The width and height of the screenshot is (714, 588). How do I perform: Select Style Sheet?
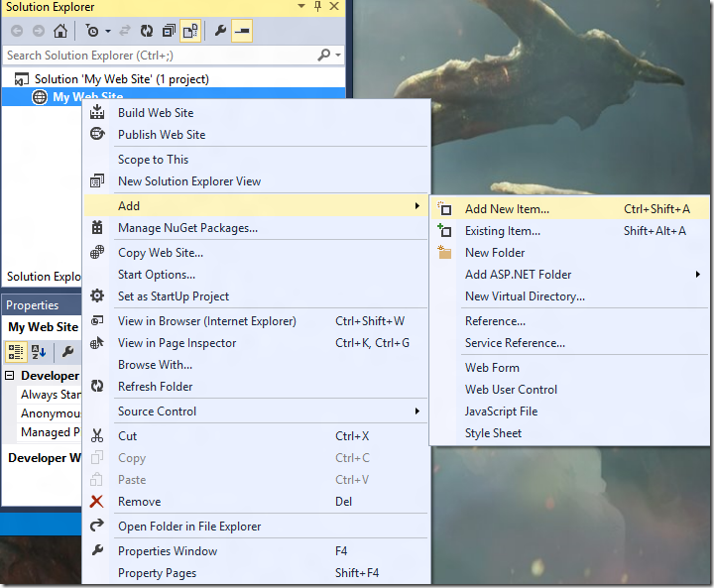pyautogui.click(x=569, y=433)
